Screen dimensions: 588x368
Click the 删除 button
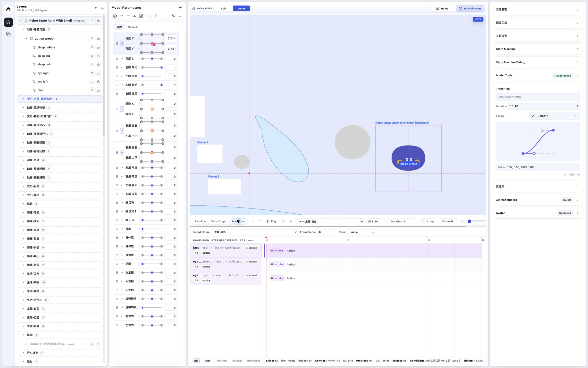coord(119,27)
